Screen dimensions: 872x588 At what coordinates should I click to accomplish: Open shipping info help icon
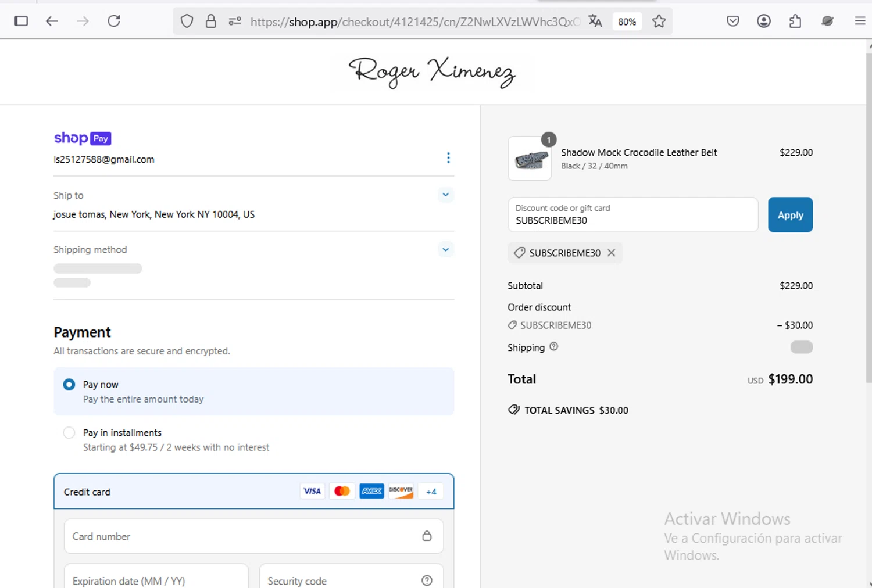pos(553,346)
